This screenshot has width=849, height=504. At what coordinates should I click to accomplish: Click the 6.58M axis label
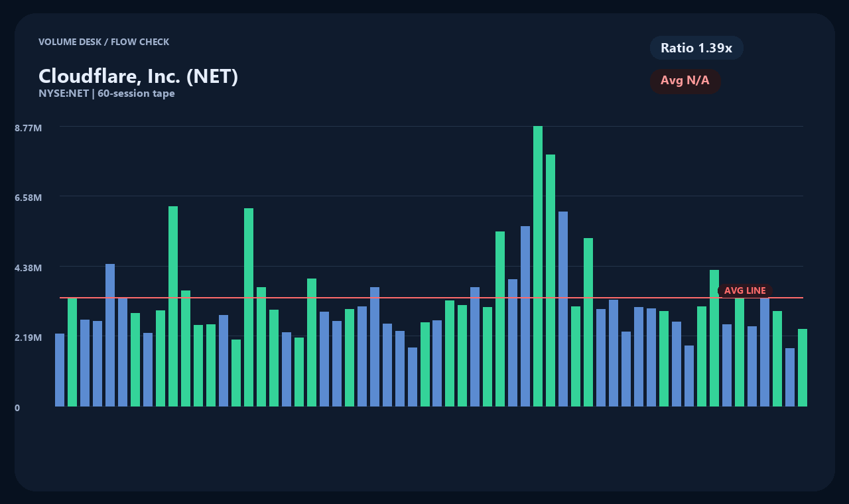coord(29,198)
